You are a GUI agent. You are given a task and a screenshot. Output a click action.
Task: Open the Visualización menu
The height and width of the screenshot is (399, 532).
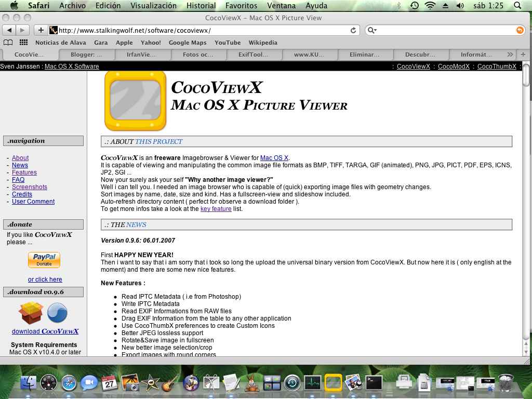pyautogui.click(x=153, y=5)
